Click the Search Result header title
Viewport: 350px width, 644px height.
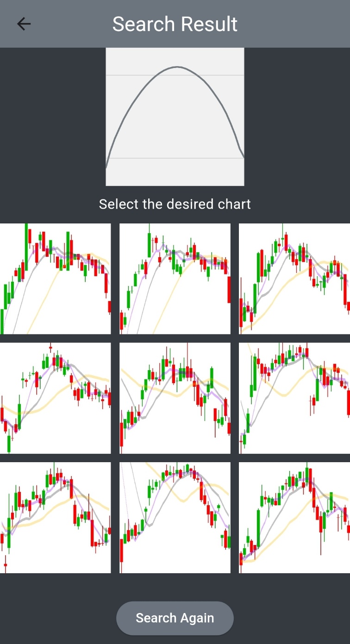(175, 24)
